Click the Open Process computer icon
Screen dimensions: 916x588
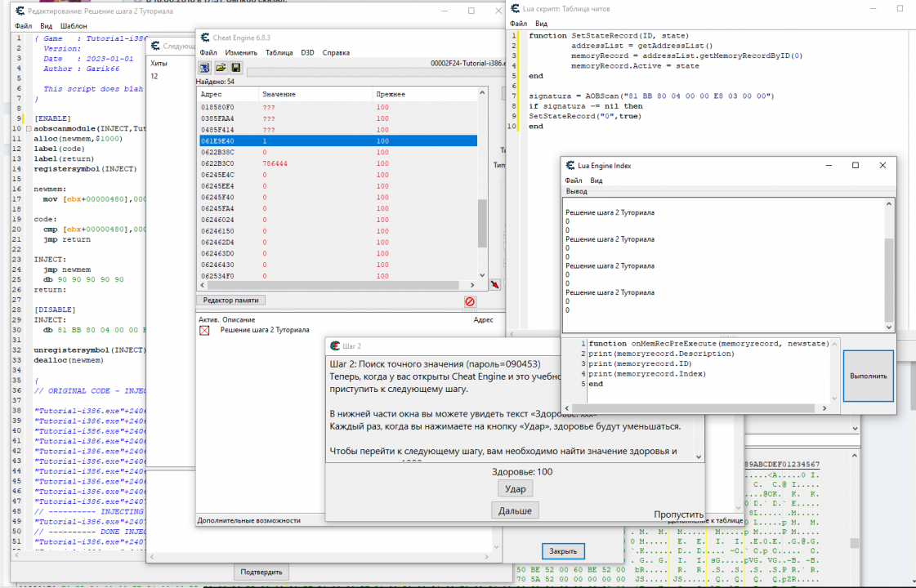[204, 67]
